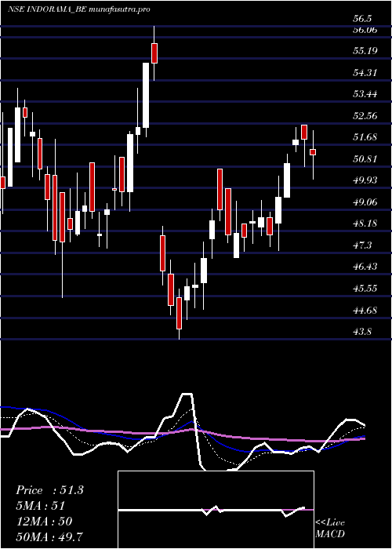Select the 49.06 price axis label

point(365,202)
